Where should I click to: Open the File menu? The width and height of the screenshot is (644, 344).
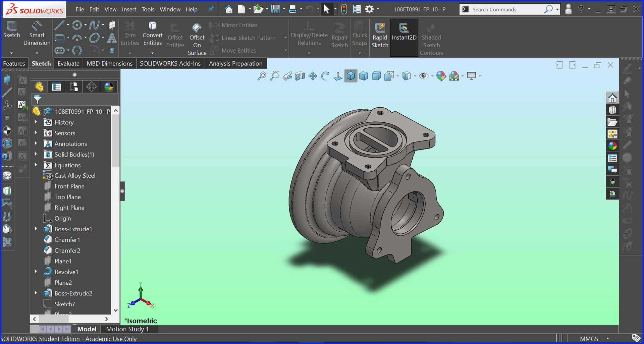click(x=80, y=9)
